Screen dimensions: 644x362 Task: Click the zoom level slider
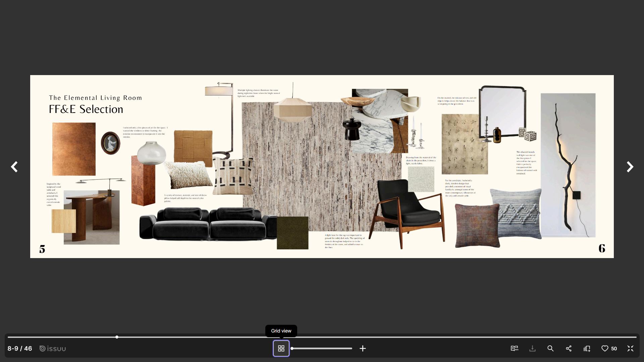[x=322, y=349]
